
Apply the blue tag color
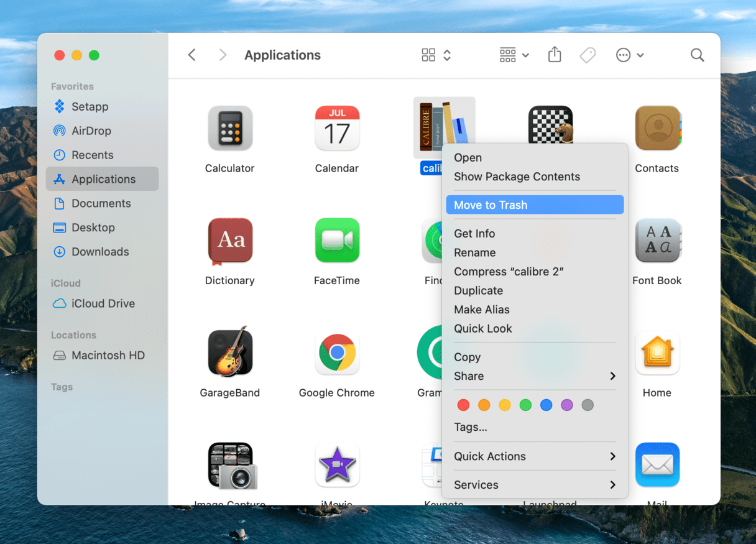[x=546, y=405]
